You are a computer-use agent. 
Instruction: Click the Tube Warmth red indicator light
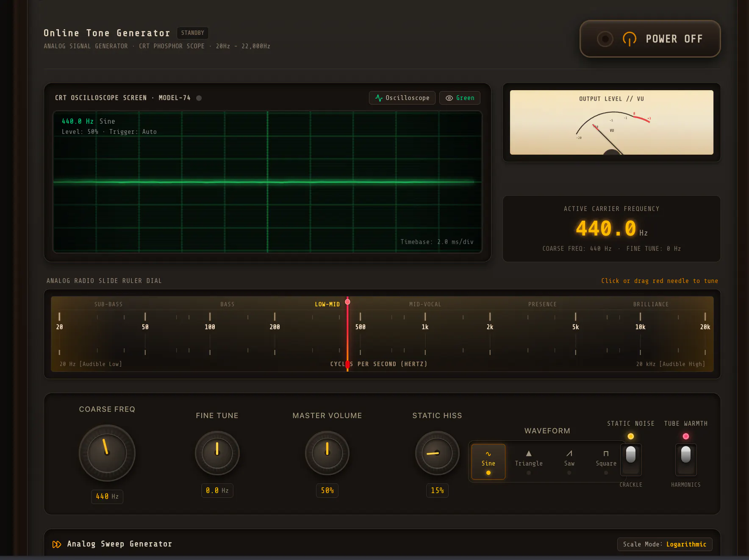pos(686,436)
